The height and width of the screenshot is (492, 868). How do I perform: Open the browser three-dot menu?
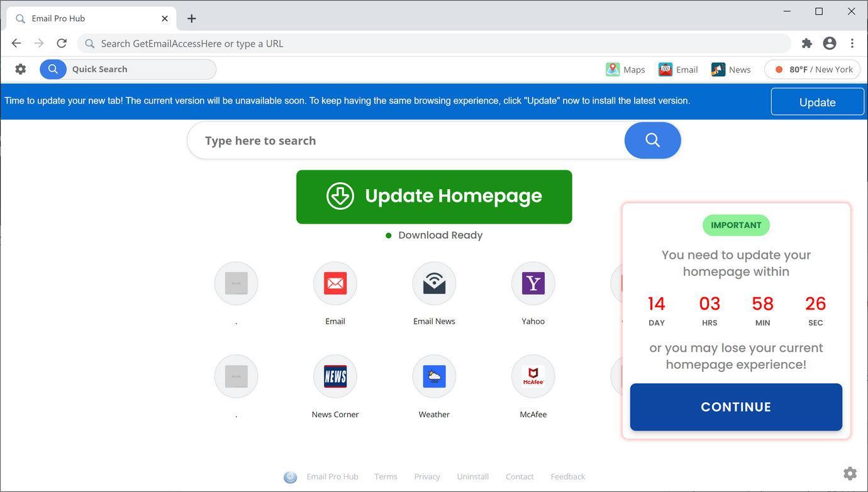click(x=852, y=43)
